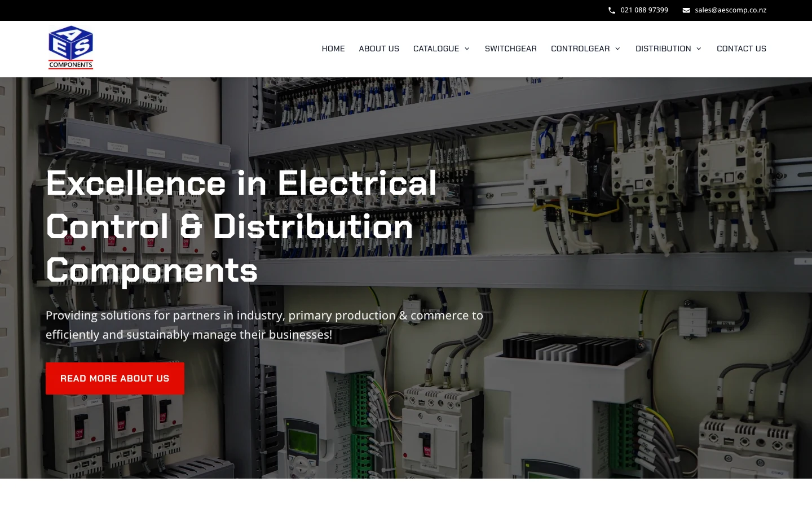Screen dimensions: 812x508
Task: Open the Distribution menu item
Action: 663,49
